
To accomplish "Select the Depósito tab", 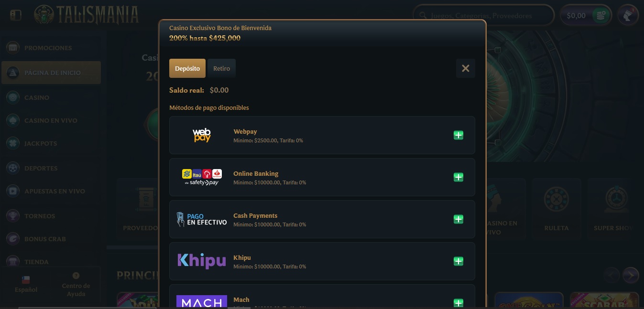I will (x=187, y=68).
